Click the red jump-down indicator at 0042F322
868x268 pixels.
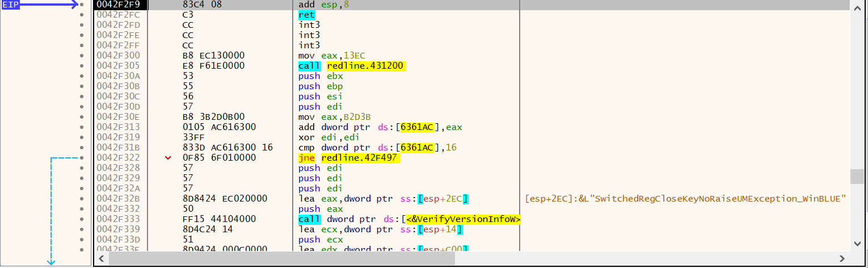(x=167, y=158)
